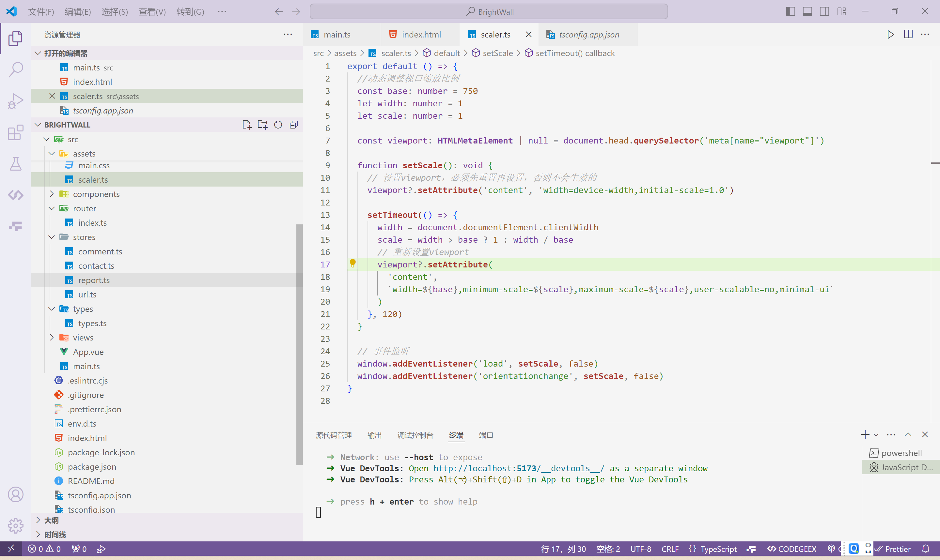Toggle the primary sidebar layout button

point(790,12)
